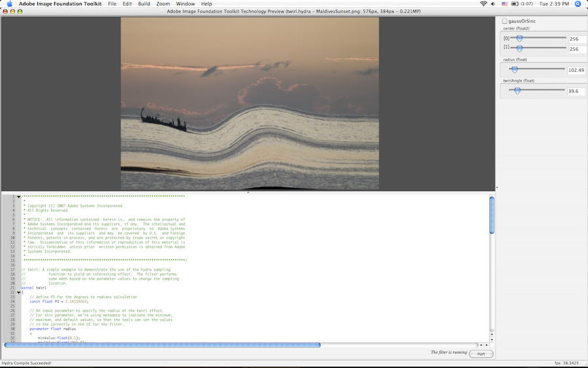This screenshot has width=588, height=368.
Task: Click the twirlAngle slider handle
Action: tap(517, 91)
